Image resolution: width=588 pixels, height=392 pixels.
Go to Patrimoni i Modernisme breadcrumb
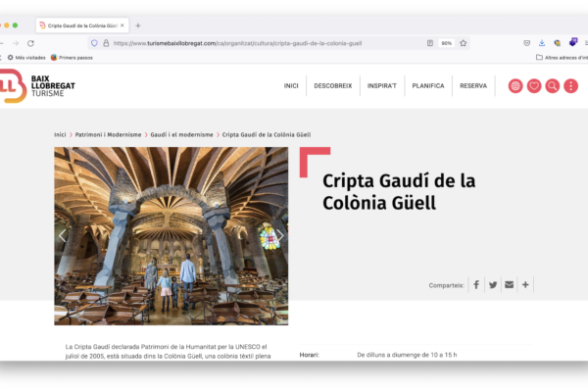[x=108, y=134]
